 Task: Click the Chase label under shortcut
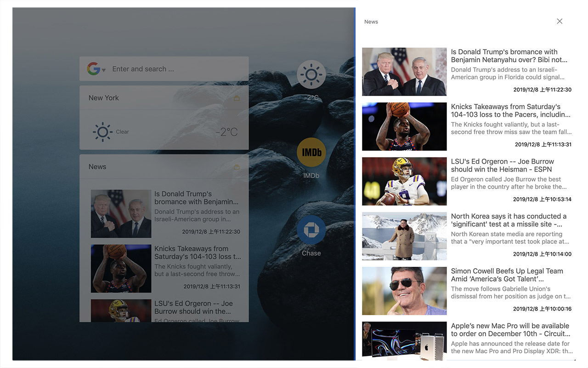point(311,253)
